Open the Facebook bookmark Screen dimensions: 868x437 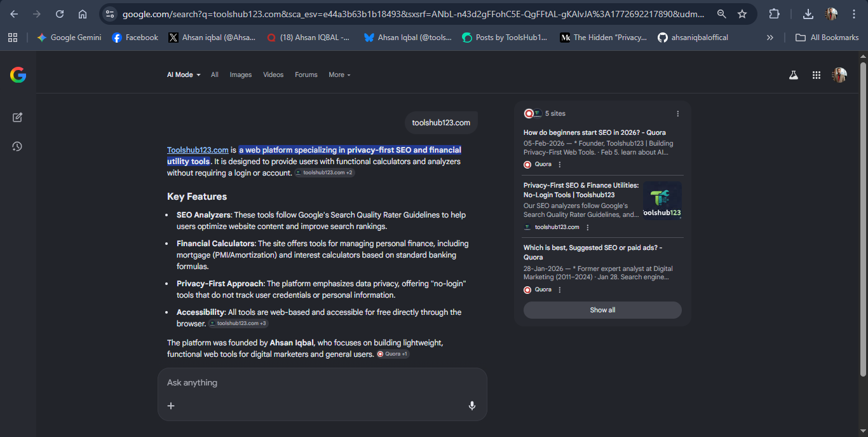pos(135,38)
